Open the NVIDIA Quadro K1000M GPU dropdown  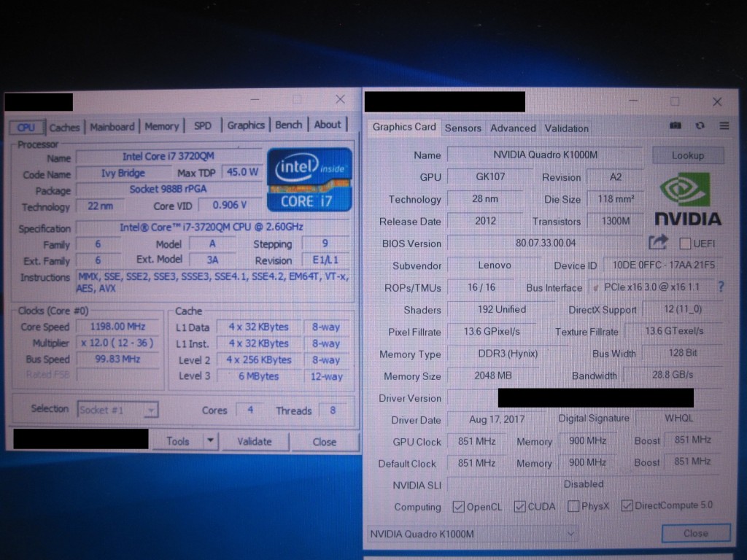[x=473, y=534]
